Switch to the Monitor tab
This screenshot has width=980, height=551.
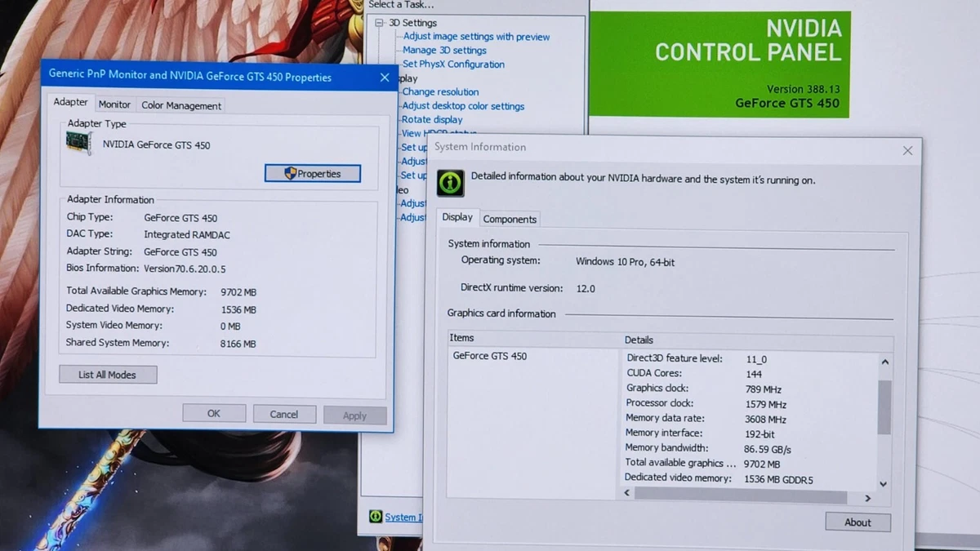pos(114,104)
